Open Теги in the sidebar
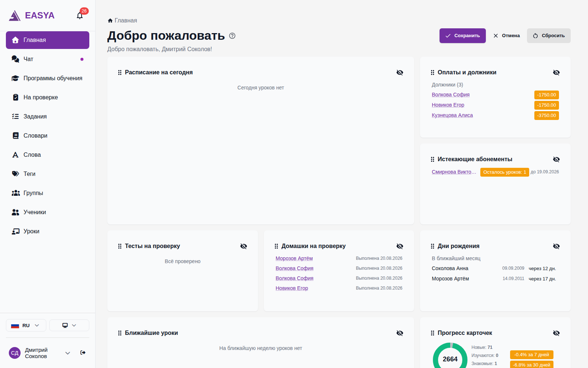 tap(47, 174)
